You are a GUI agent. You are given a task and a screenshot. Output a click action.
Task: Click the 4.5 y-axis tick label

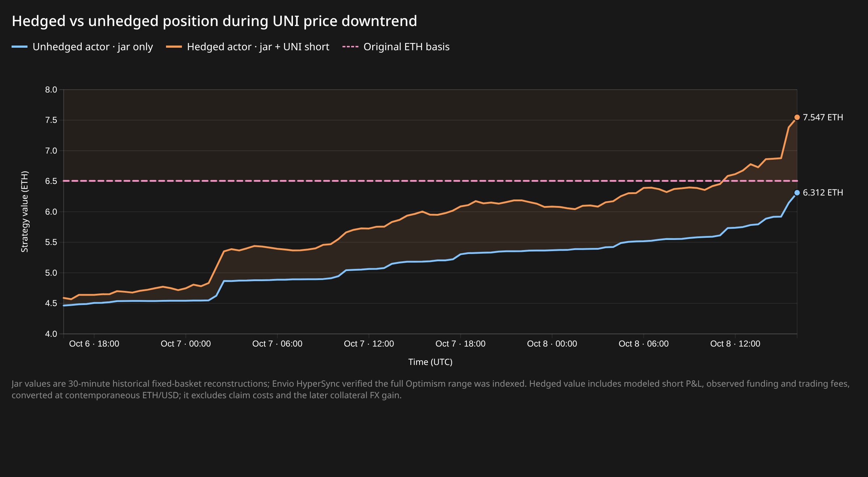coord(51,303)
